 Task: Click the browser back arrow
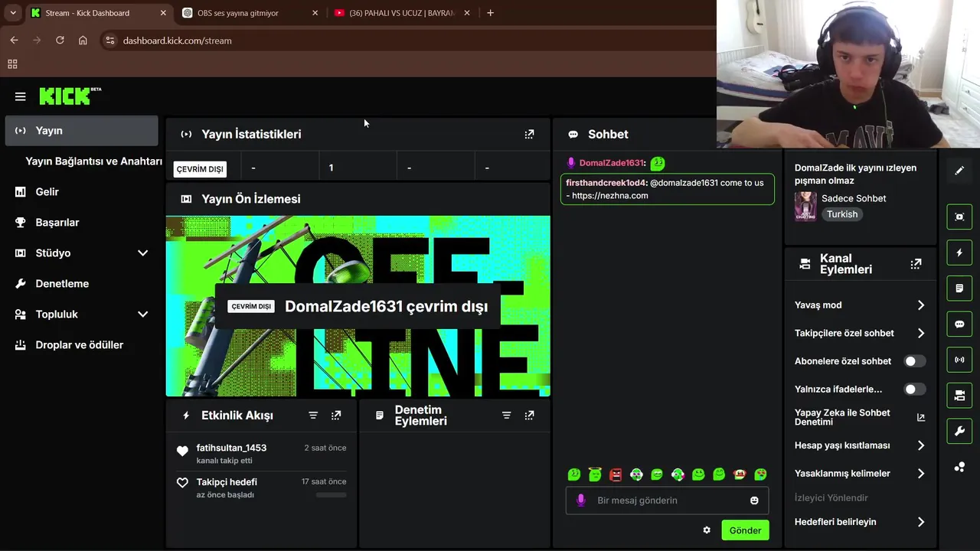coord(14,41)
